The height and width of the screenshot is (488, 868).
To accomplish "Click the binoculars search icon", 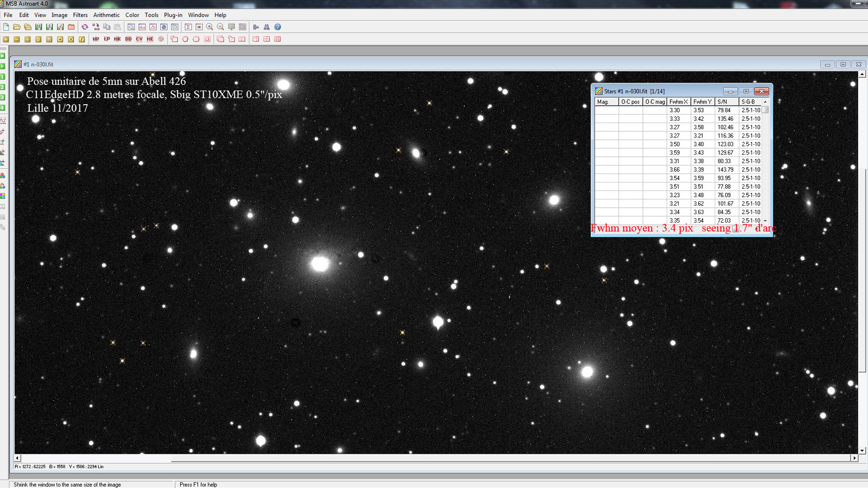I will point(267,27).
